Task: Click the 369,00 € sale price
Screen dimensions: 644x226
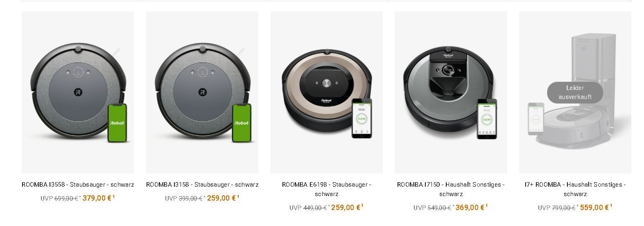Action: (x=470, y=208)
